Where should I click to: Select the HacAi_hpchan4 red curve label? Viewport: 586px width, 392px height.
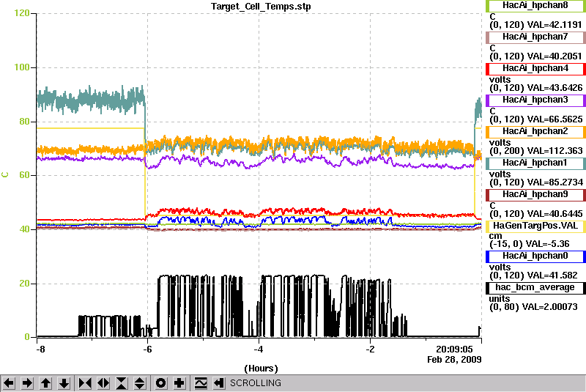[535, 68]
